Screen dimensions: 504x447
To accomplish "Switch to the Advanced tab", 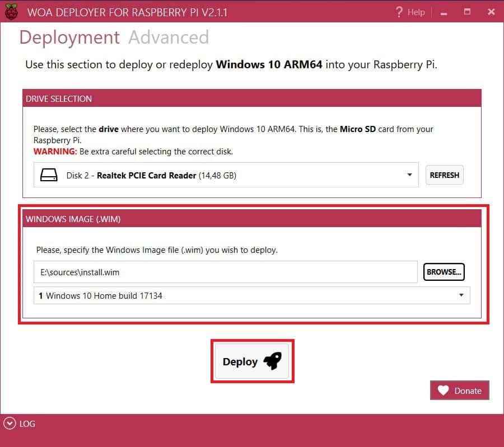I will coord(169,37).
